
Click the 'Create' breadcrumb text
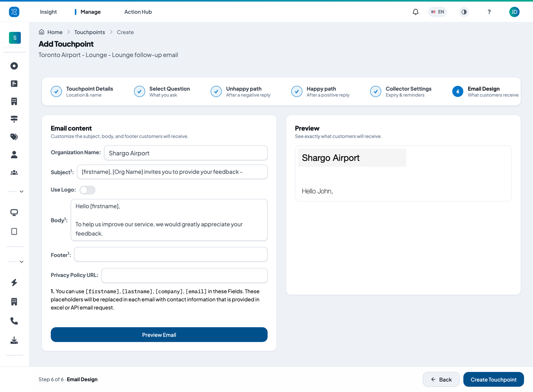pyautogui.click(x=125, y=32)
